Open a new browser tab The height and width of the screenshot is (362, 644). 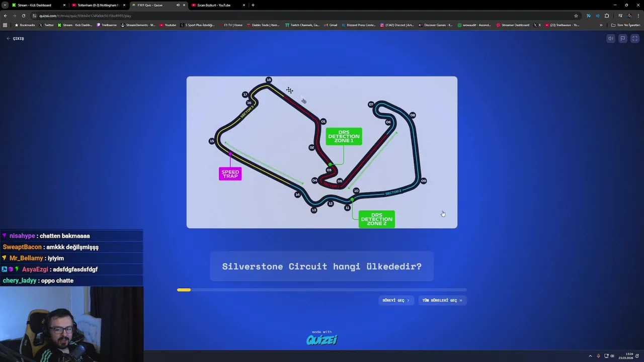click(253, 5)
